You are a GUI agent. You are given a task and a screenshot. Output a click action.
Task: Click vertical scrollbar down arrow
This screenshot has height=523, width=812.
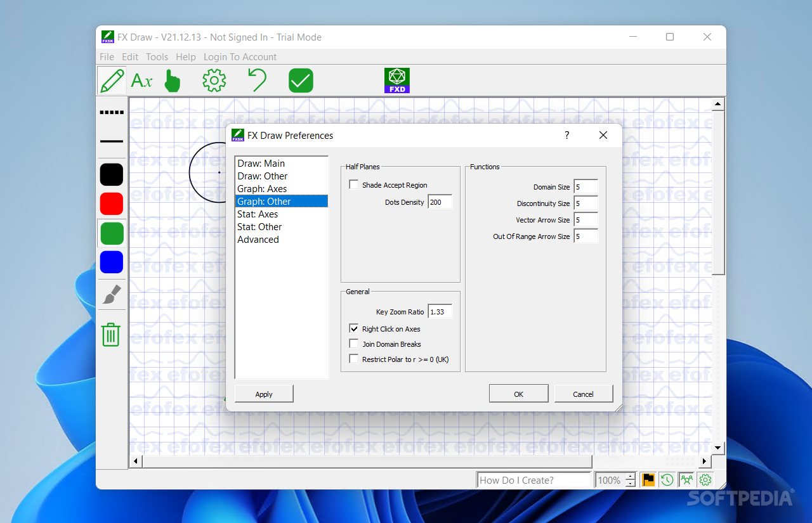(717, 448)
